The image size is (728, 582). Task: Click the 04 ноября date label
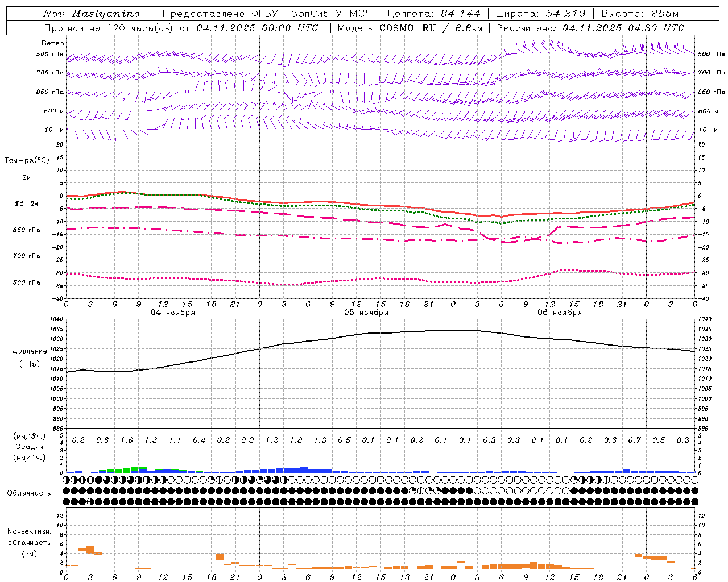coord(172,312)
